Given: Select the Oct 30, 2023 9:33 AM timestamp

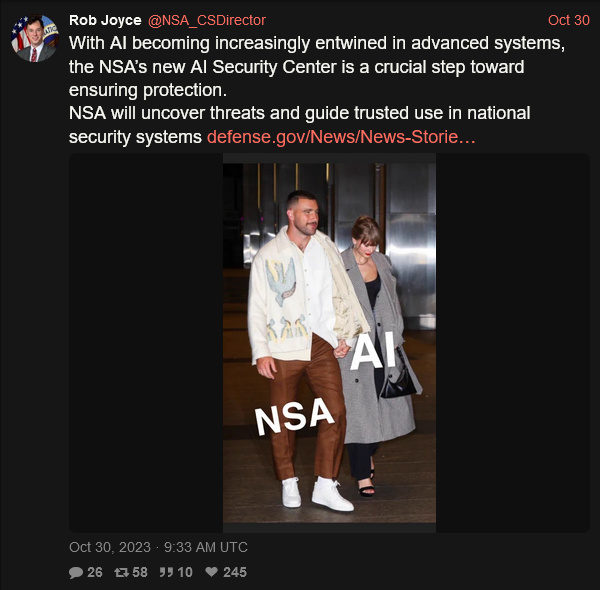Looking at the screenshot, I should click(158, 547).
